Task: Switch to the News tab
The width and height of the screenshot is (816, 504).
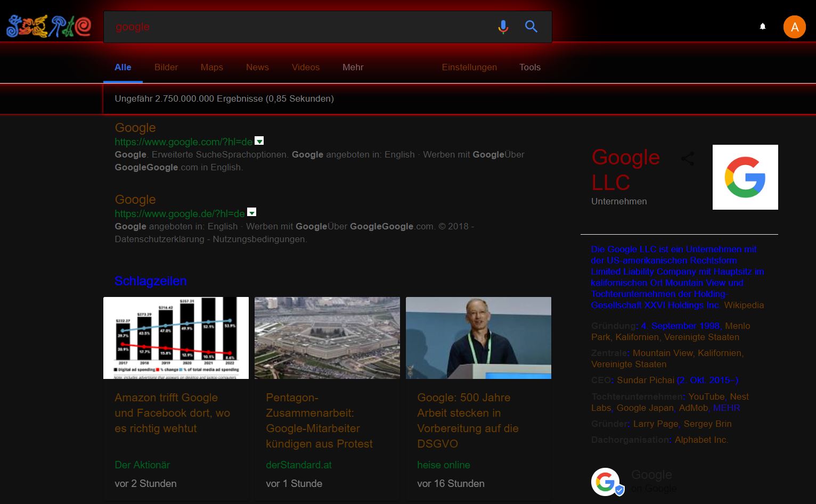Action: tap(257, 67)
